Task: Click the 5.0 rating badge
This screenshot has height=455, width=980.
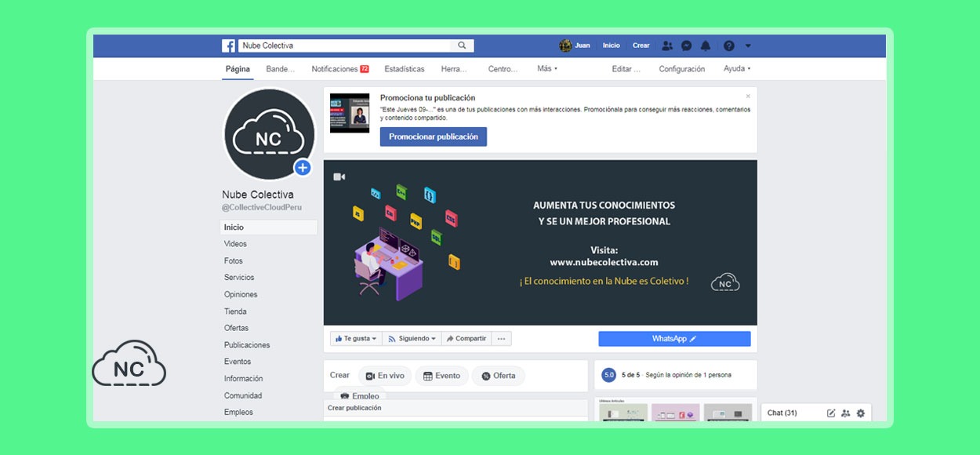Action: coord(609,375)
